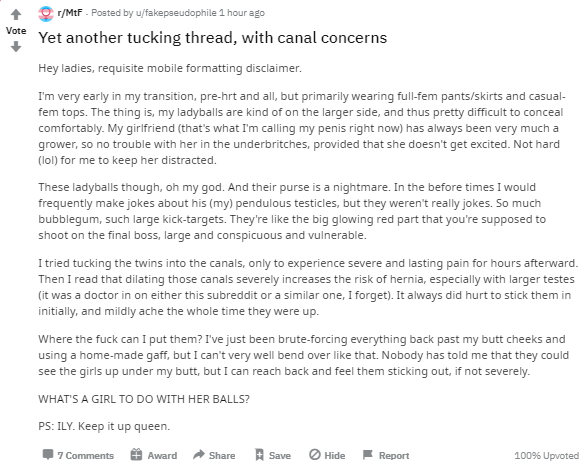Click the Share button label
Viewport: 580px width, 472px height.
coord(222,455)
